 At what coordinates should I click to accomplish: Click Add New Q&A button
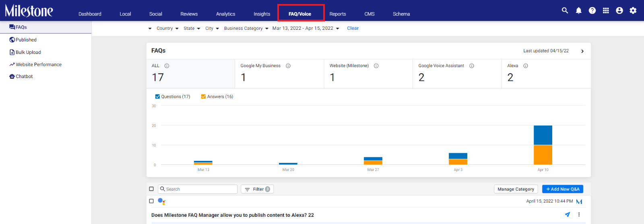point(563,189)
